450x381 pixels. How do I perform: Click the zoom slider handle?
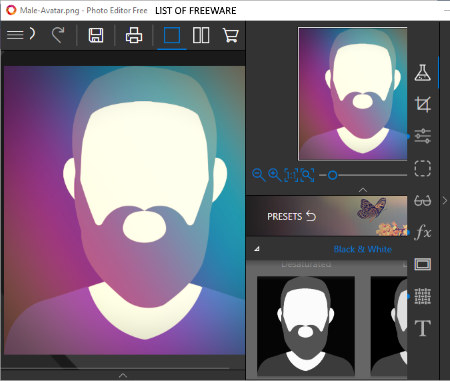(332, 175)
